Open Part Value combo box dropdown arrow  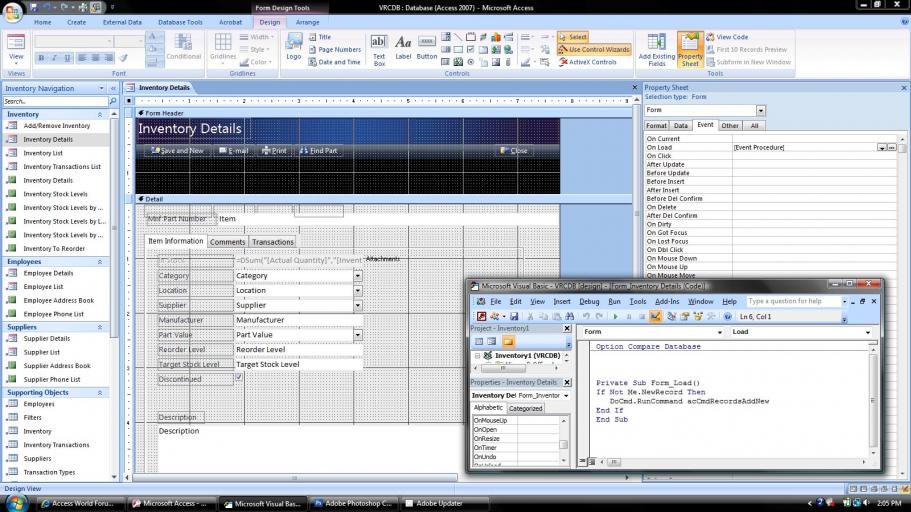pos(358,335)
